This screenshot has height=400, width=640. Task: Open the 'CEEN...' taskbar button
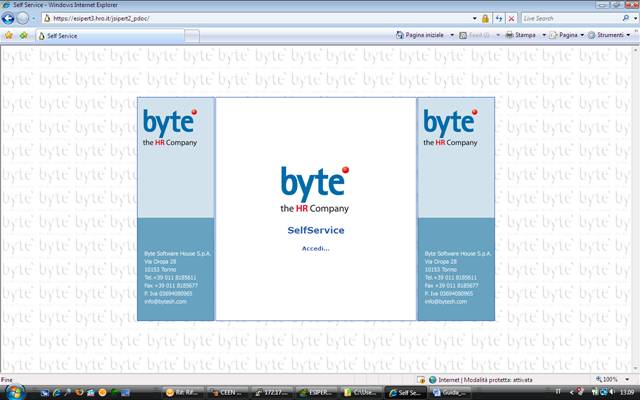pos(227,393)
